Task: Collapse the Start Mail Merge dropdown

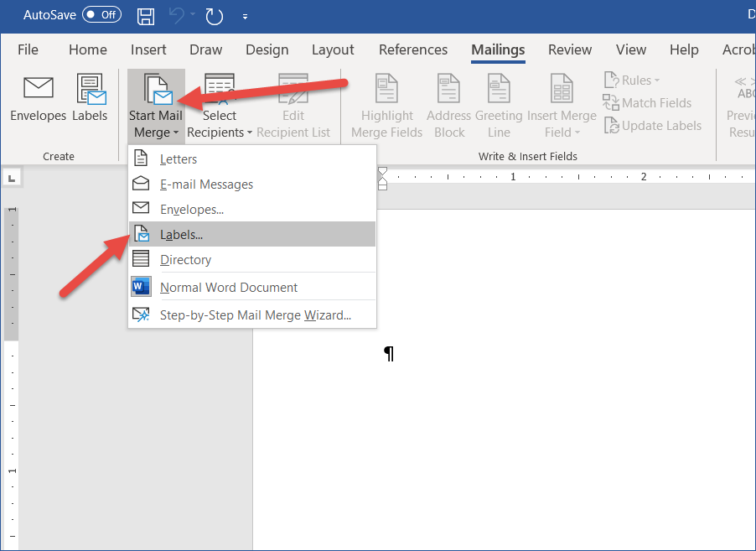Action: pos(156,107)
